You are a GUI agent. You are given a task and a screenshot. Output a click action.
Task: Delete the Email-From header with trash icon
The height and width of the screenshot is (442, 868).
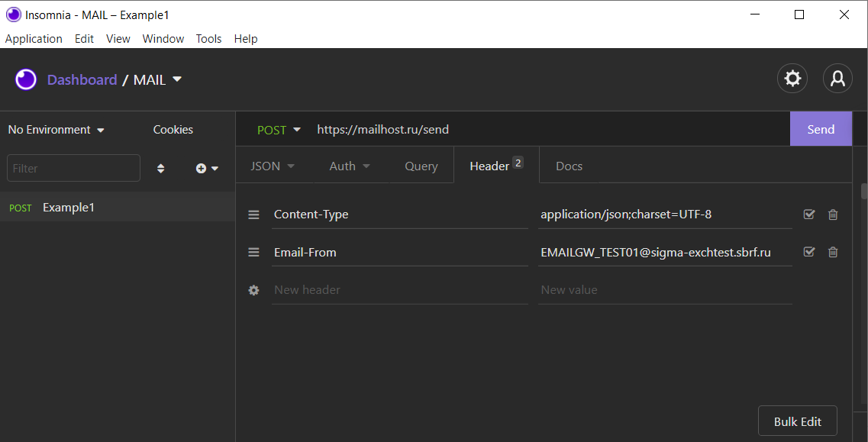pos(833,252)
